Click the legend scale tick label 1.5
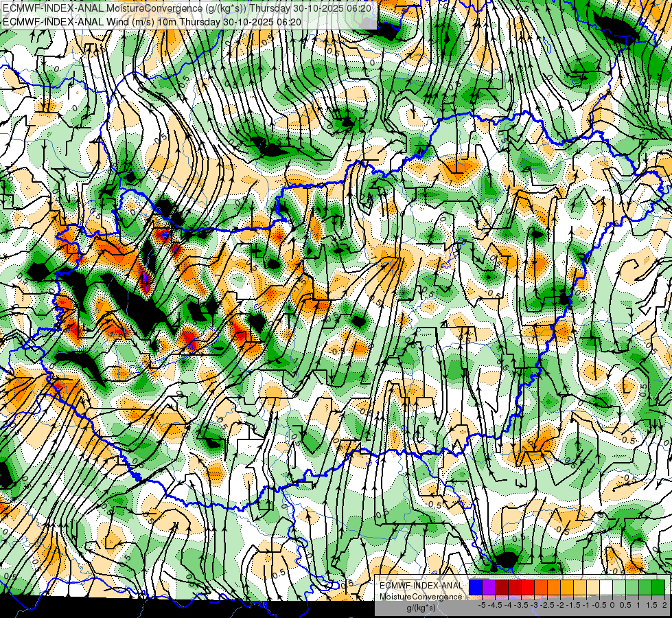Screen dimensions: 672x618 coord(651,605)
